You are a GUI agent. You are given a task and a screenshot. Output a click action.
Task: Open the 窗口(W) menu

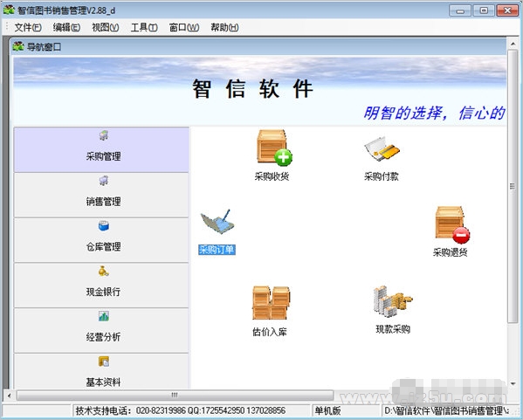click(184, 27)
